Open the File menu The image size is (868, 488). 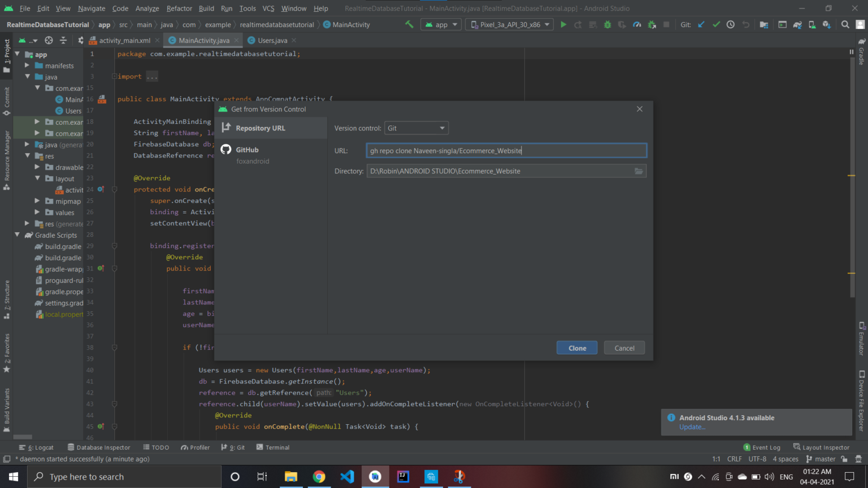pos(25,8)
